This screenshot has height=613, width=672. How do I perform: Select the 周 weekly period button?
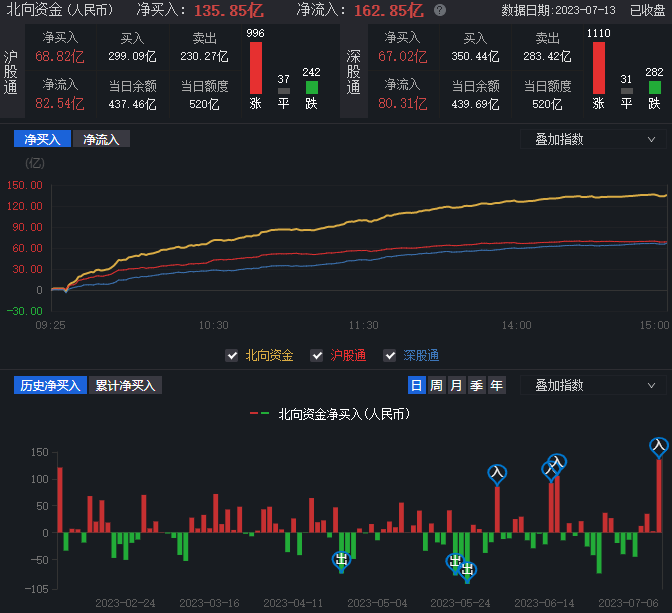pyautogui.click(x=436, y=385)
